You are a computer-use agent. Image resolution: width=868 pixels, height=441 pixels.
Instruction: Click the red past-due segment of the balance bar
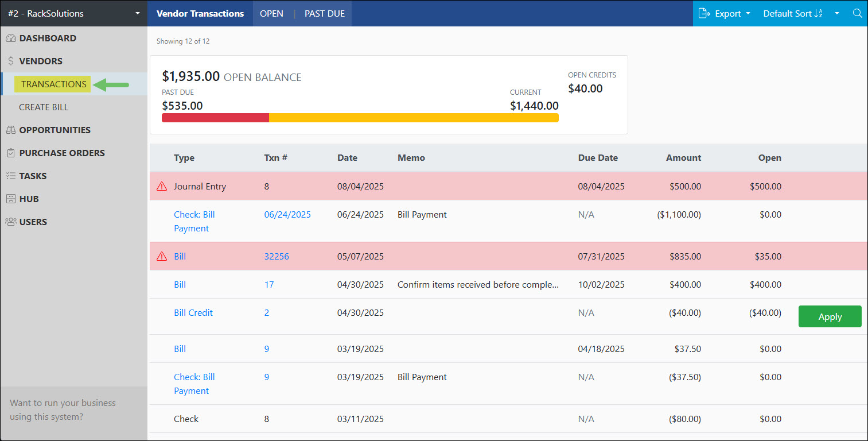[x=215, y=117]
